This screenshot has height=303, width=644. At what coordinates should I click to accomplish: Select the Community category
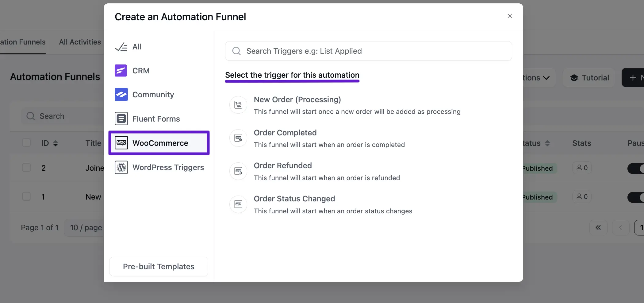pyautogui.click(x=159, y=95)
